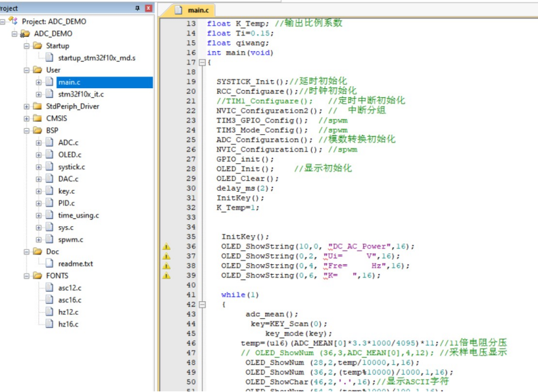Image resolution: width=538 pixels, height=392 pixels.
Task: Collapse the main function fold at line 17
Action: point(202,62)
